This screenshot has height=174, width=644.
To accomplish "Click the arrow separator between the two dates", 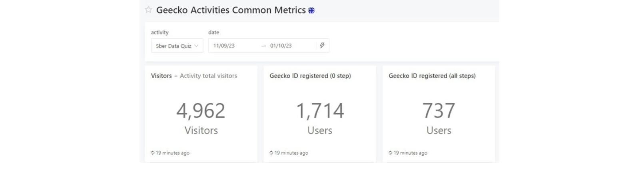I will [x=263, y=46].
